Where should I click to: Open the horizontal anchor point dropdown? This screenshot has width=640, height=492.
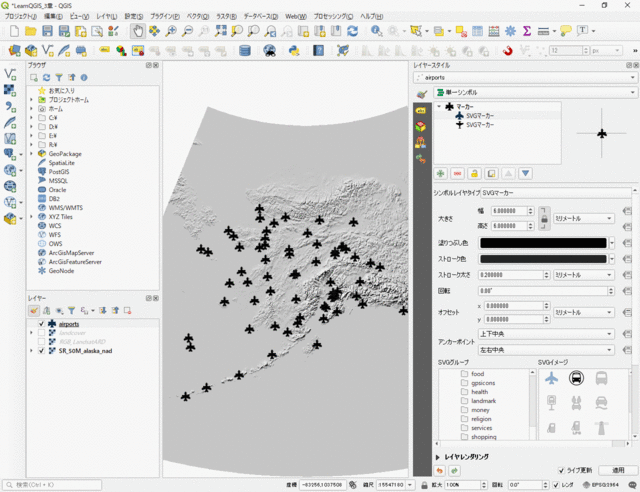pyautogui.click(x=546, y=350)
